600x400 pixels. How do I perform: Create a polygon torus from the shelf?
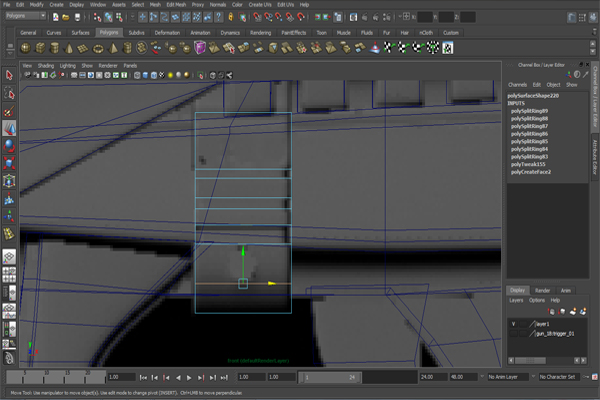(x=98, y=48)
